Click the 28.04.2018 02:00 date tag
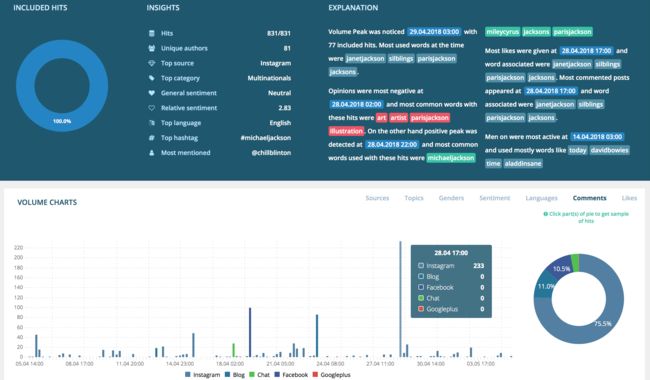650x380 pixels. click(356, 104)
